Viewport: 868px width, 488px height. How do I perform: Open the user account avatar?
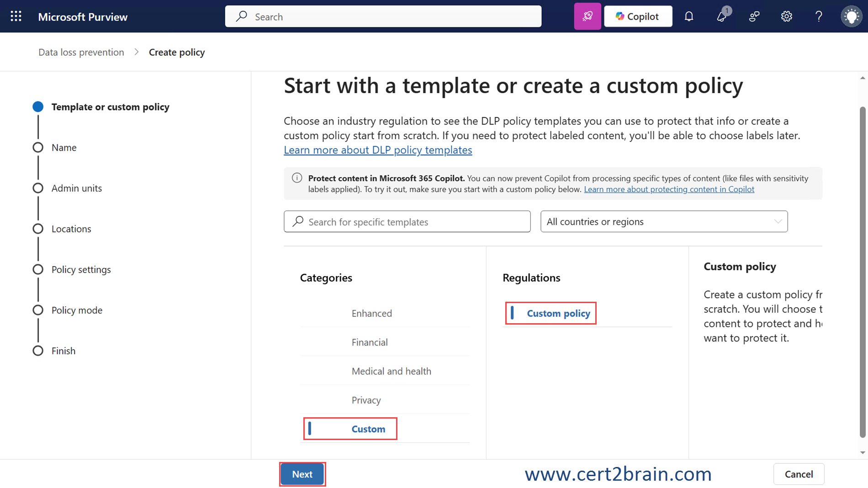point(851,16)
